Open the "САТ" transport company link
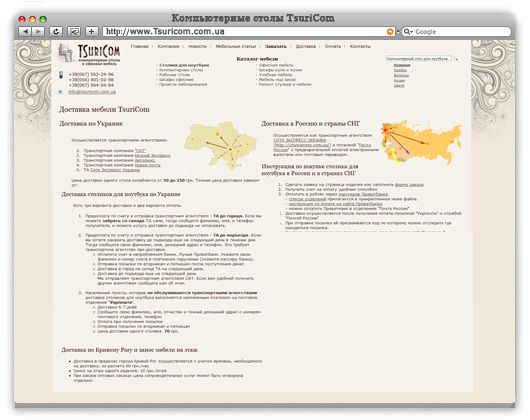Image resolution: width=530 pixels, height=420 pixels. point(141,151)
